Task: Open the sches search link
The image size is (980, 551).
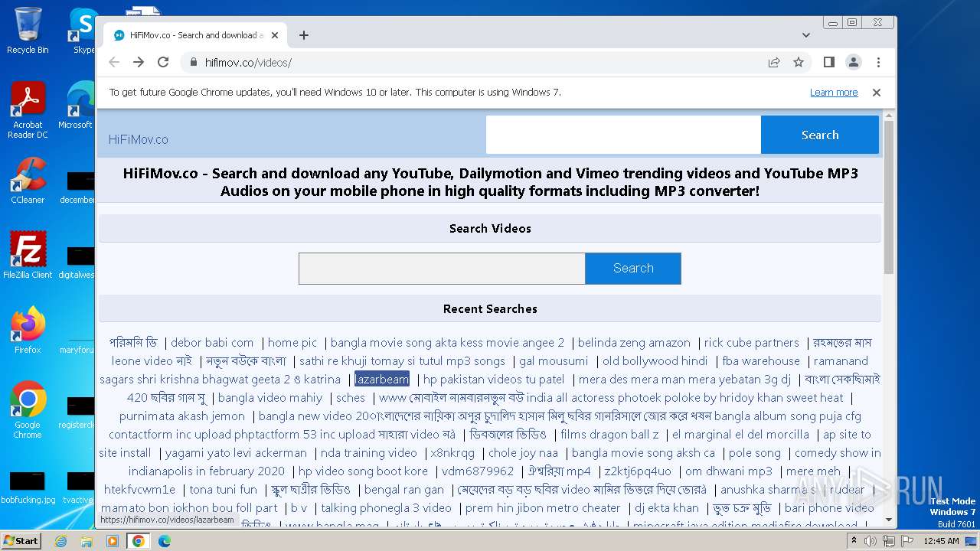Action: pos(351,398)
